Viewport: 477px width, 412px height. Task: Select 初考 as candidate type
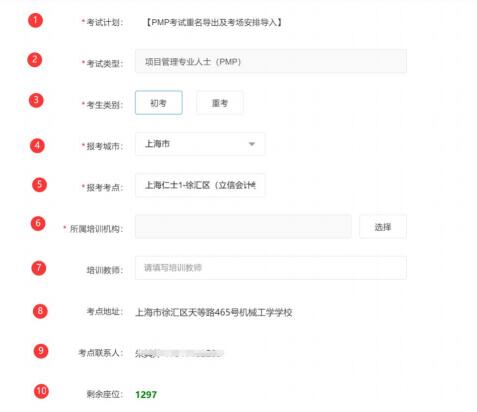159,103
